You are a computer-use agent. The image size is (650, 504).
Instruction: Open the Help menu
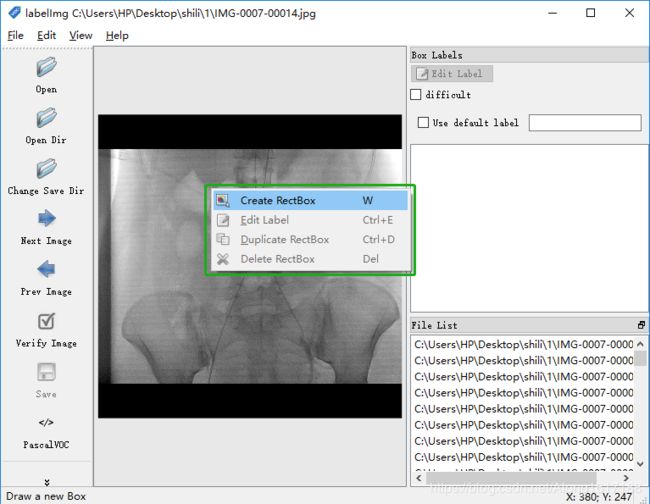click(117, 36)
